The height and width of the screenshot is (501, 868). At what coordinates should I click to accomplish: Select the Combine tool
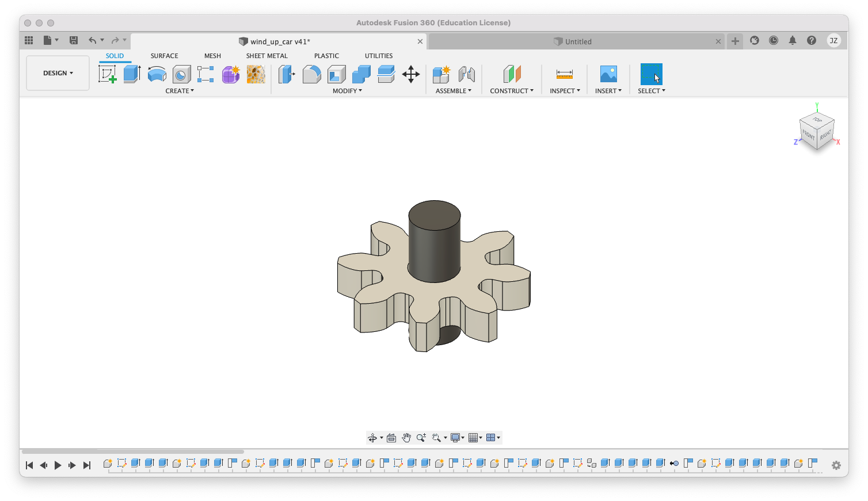(x=361, y=74)
